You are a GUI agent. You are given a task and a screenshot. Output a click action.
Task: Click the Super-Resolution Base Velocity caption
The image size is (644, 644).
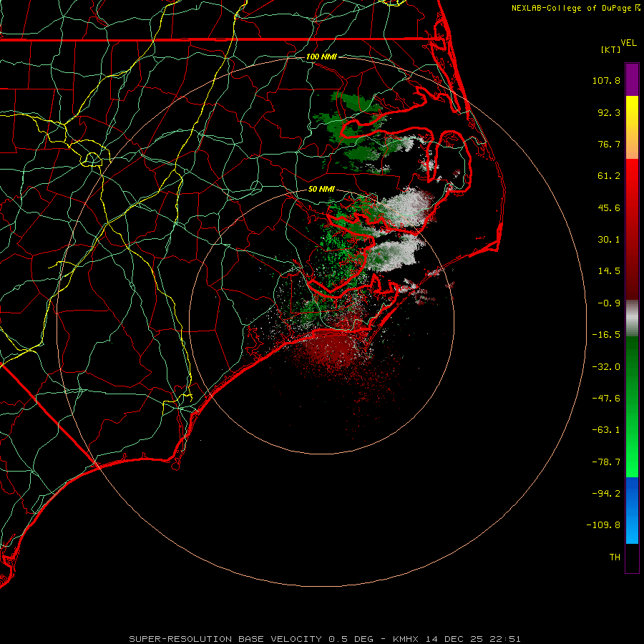coord(325,639)
